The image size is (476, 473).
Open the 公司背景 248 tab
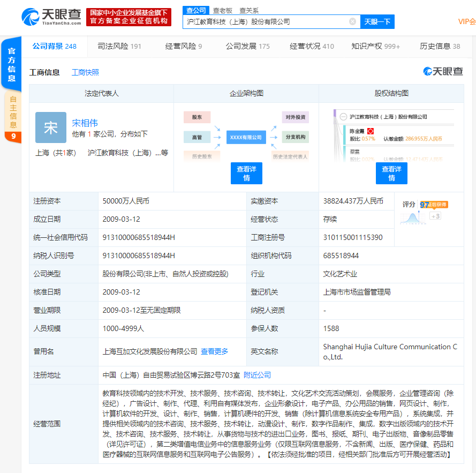(55, 46)
